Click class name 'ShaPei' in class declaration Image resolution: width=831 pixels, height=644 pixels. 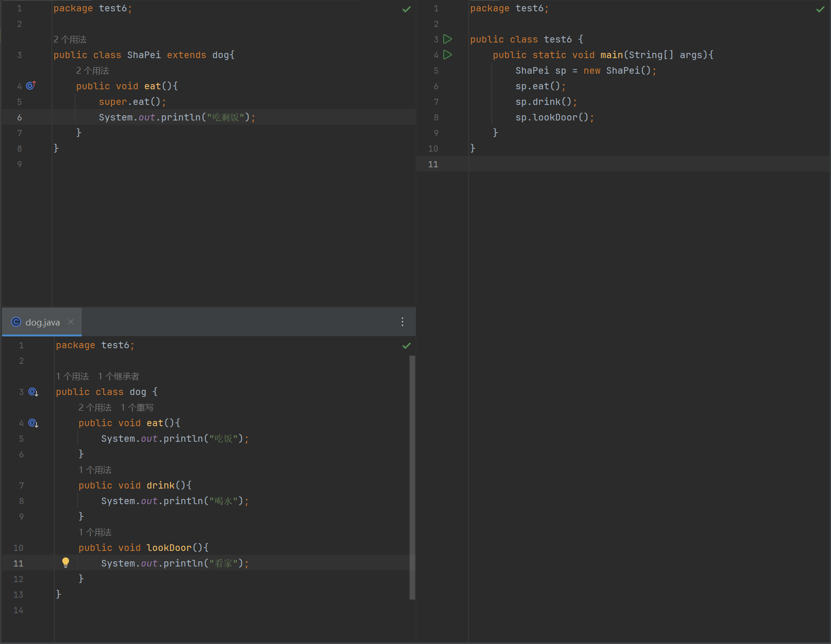click(144, 55)
